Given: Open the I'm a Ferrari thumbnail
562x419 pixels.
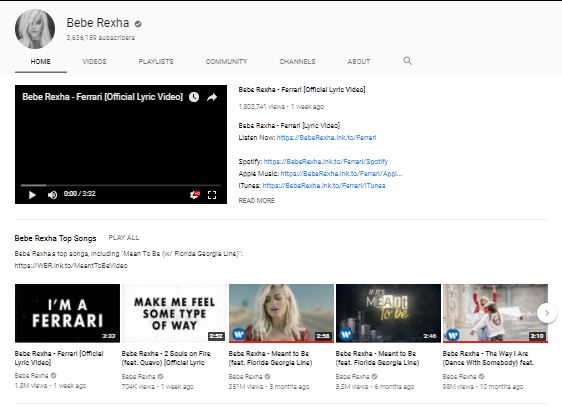Looking at the screenshot, I should (67, 313).
